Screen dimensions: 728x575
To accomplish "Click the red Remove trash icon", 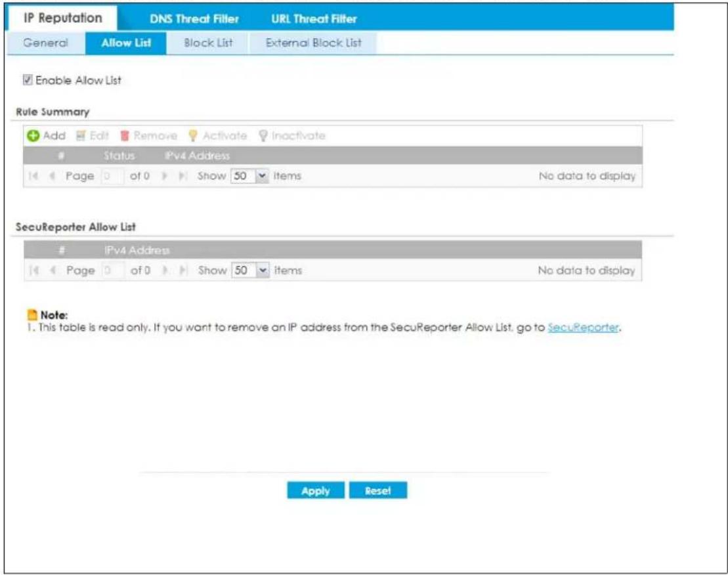I will [125, 135].
